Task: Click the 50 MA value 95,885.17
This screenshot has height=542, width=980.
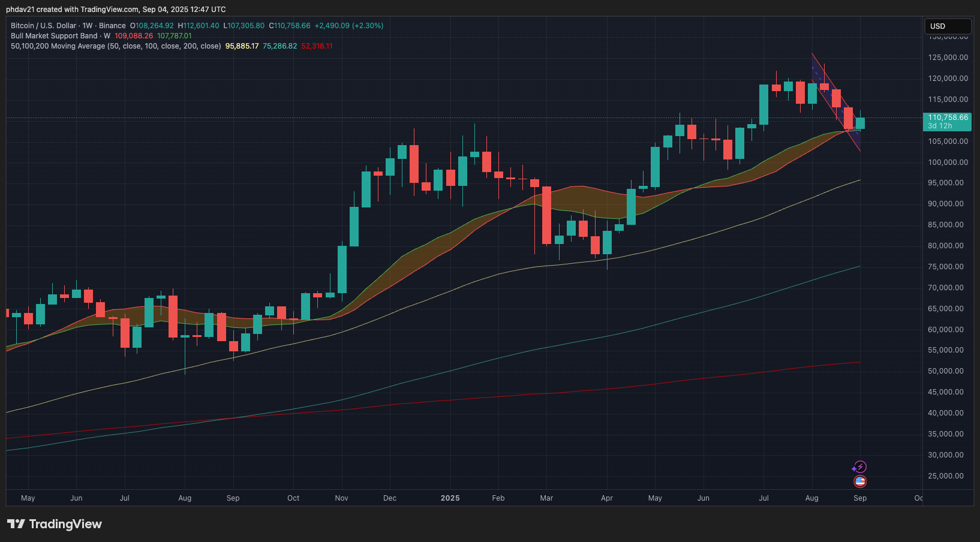Action: [242, 46]
